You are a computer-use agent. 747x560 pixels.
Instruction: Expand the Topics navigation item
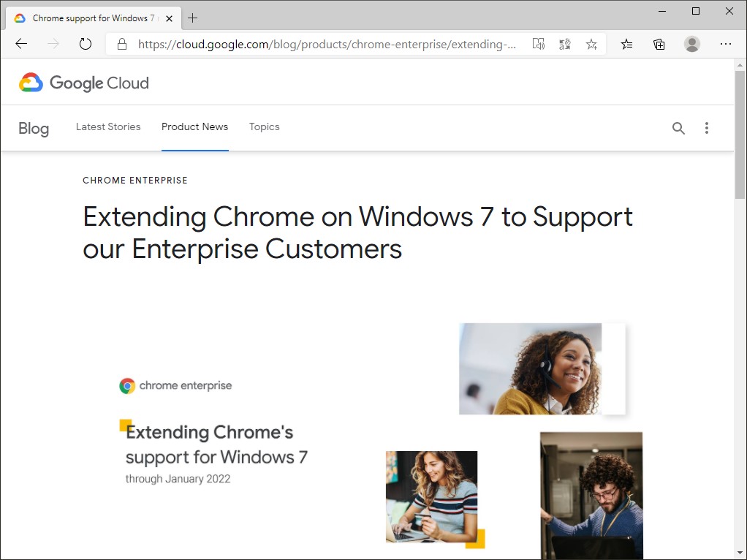coord(265,127)
